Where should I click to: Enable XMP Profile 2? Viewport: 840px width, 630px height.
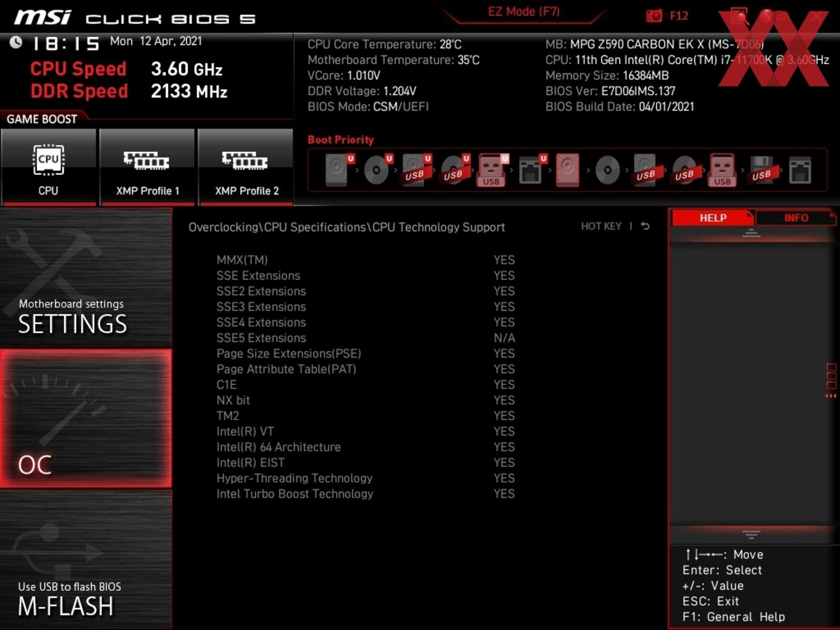pos(246,167)
